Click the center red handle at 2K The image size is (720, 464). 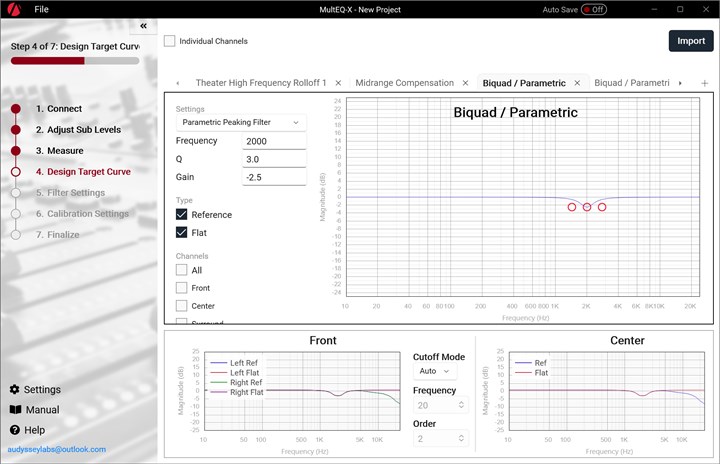pos(587,207)
